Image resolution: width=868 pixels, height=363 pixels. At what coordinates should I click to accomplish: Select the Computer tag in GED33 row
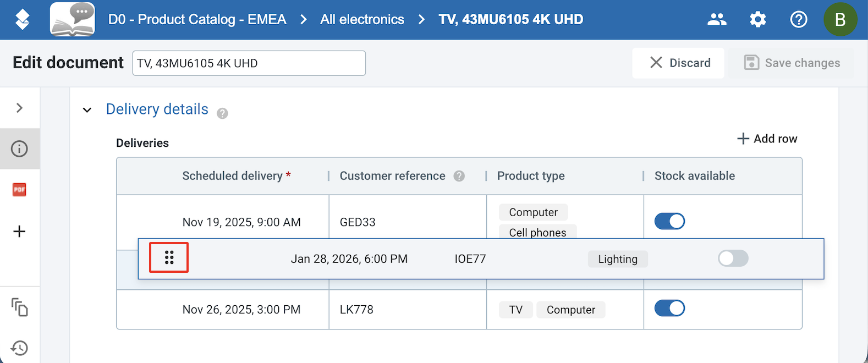point(534,212)
